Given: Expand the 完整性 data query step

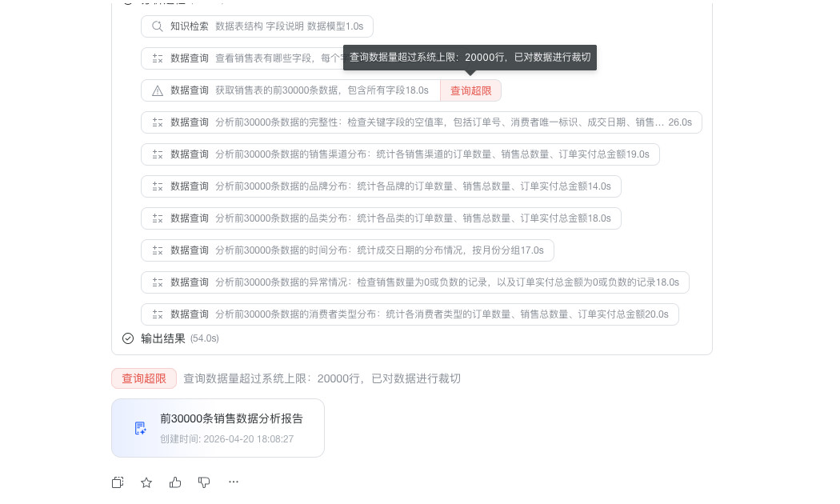Looking at the screenshot, I should tap(422, 122).
